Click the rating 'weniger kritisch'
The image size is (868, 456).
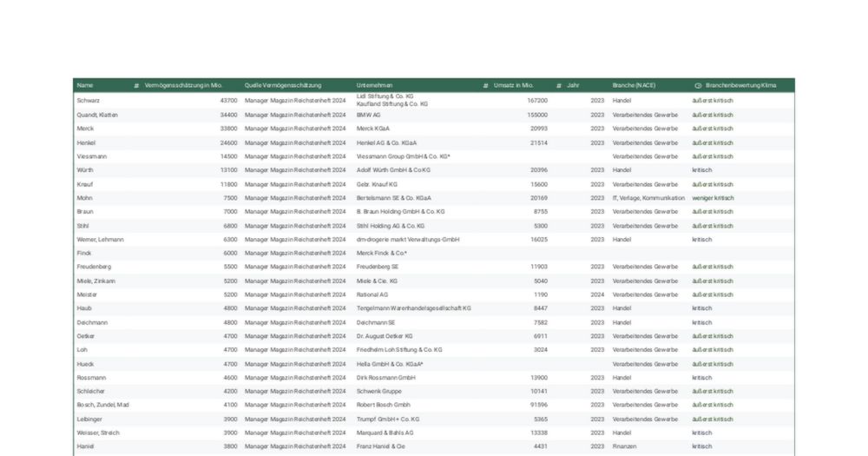713,198
